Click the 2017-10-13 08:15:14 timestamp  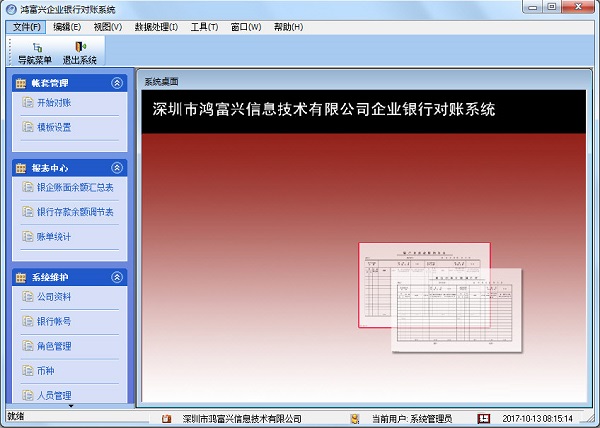[537, 419]
